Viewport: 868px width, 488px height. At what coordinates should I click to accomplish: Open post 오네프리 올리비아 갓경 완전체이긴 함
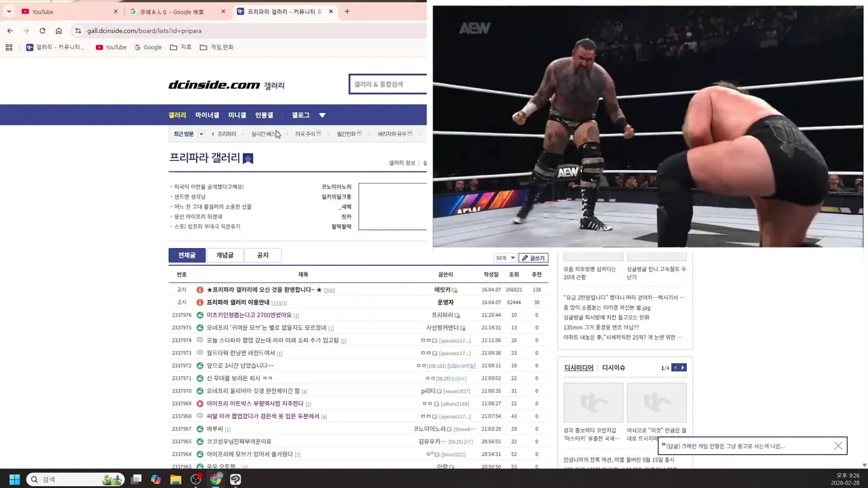[253, 391]
